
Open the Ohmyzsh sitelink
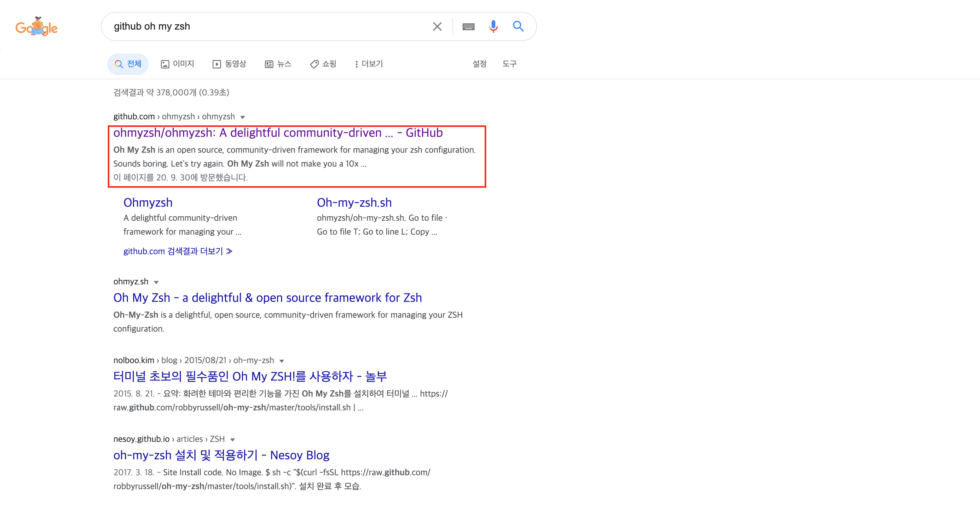(x=147, y=202)
